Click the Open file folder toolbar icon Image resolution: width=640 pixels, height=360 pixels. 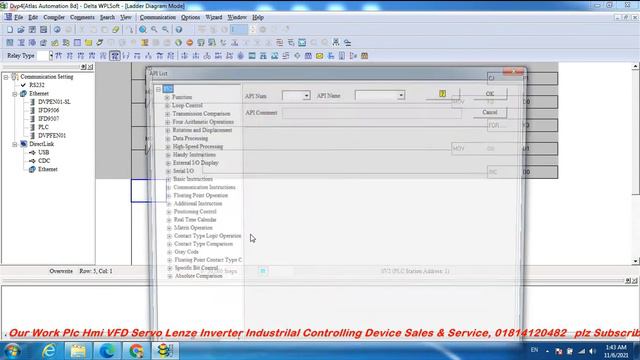point(21,29)
